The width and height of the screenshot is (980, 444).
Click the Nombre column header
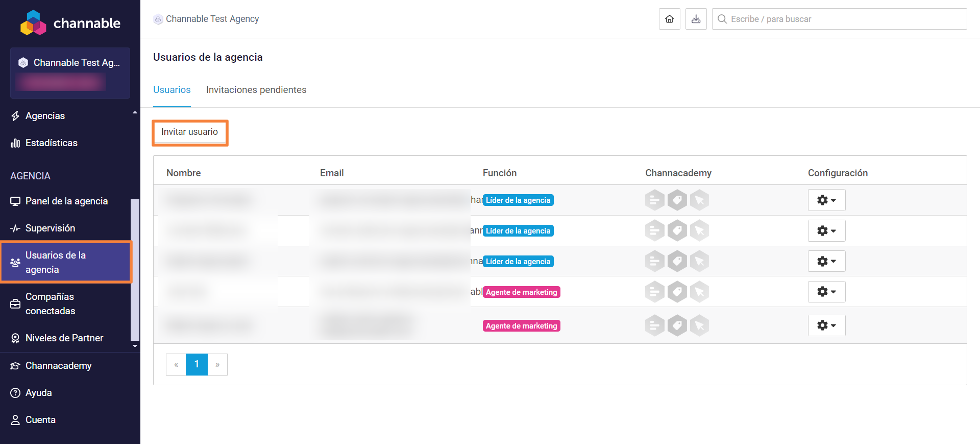tap(184, 173)
